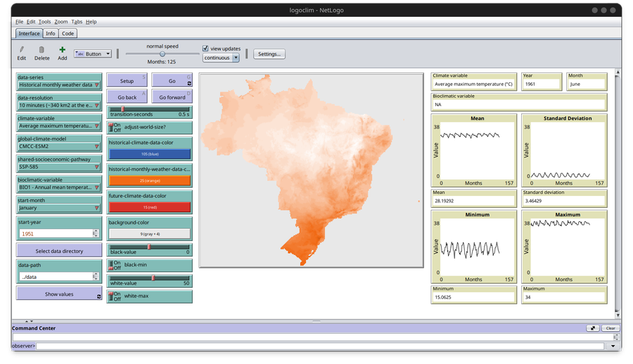The image size is (633, 364).
Task: Click the Select data directory button
Action: [59, 251]
